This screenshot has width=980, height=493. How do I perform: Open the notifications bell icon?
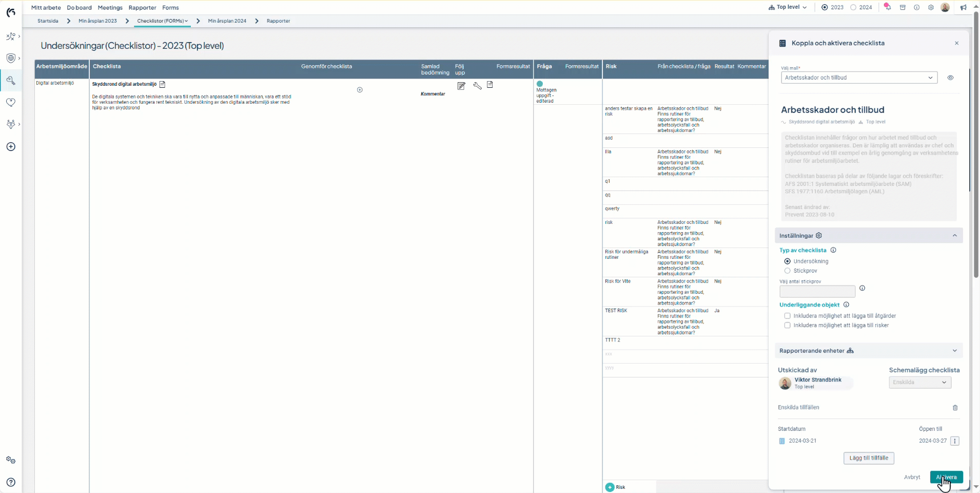pyautogui.click(x=887, y=7)
